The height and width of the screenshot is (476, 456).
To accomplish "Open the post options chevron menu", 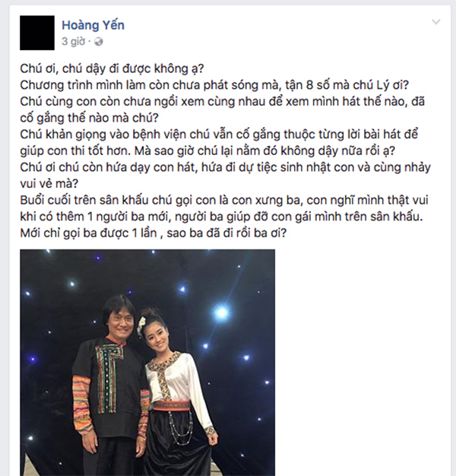I will coord(436,22).
